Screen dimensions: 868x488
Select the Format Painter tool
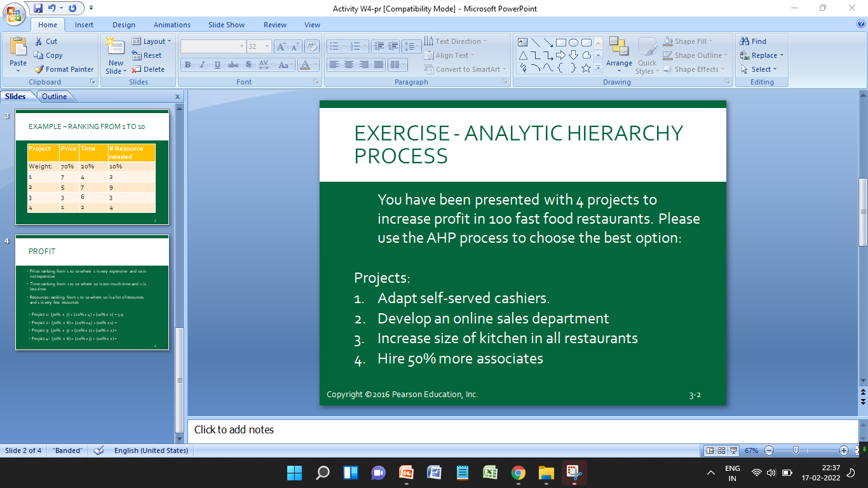coord(64,69)
